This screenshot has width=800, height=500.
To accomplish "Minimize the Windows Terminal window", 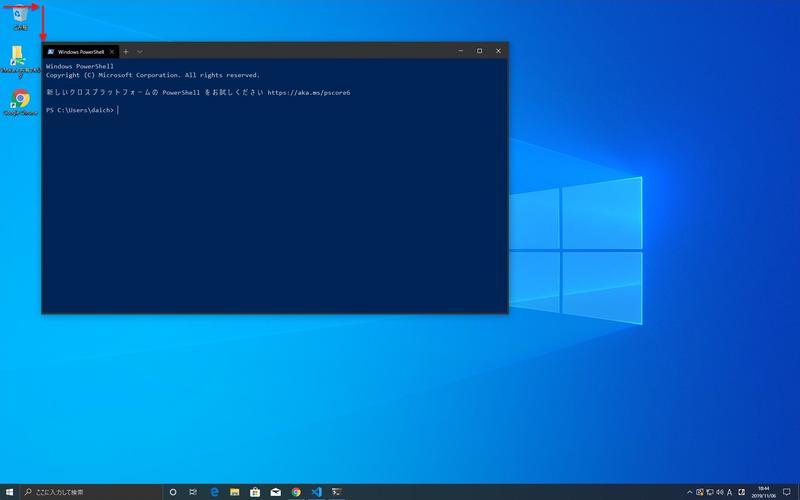I will coord(461,51).
